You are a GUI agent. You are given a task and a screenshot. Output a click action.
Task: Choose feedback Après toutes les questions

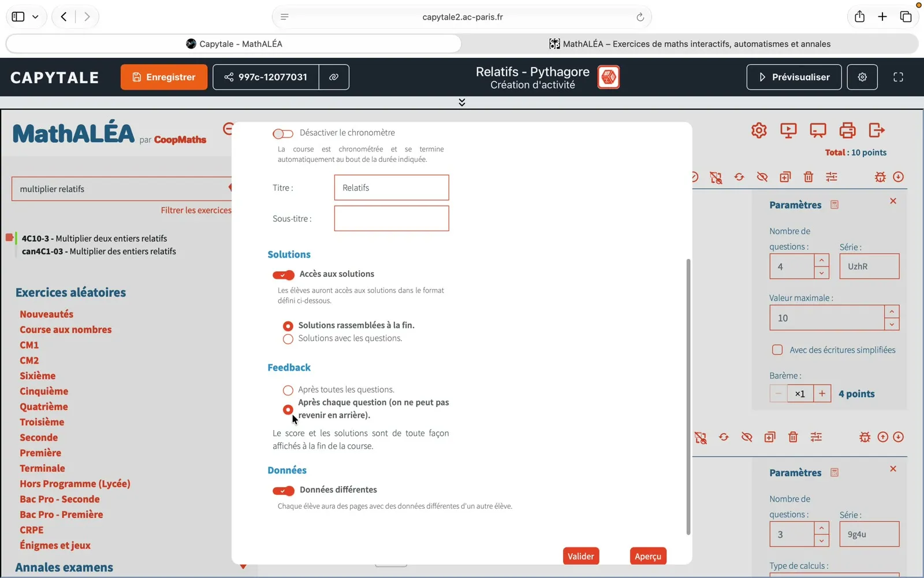pos(288,390)
